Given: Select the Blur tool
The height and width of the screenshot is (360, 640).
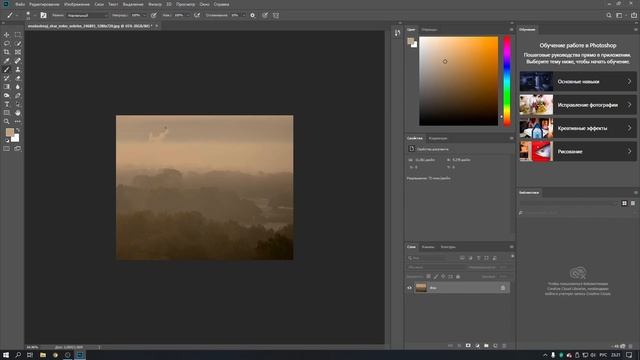Looking at the screenshot, I should (18, 87).
